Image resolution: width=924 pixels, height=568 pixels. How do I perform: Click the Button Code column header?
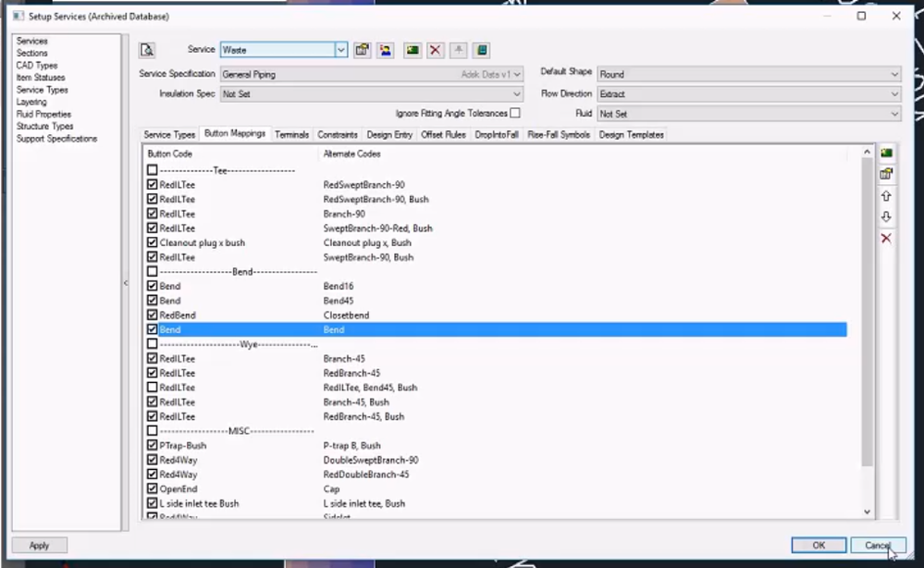point(169,154)
